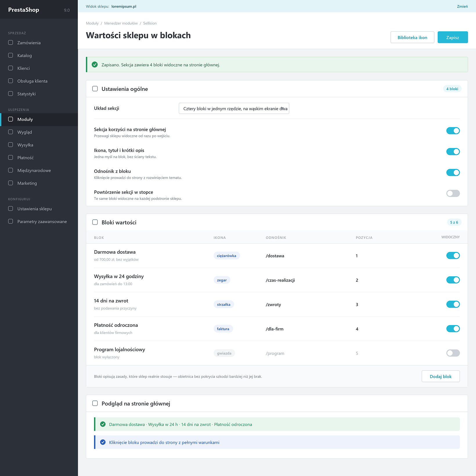
Task: Show the Program lojalnościowy block
Action: click(x=453, y=353)
